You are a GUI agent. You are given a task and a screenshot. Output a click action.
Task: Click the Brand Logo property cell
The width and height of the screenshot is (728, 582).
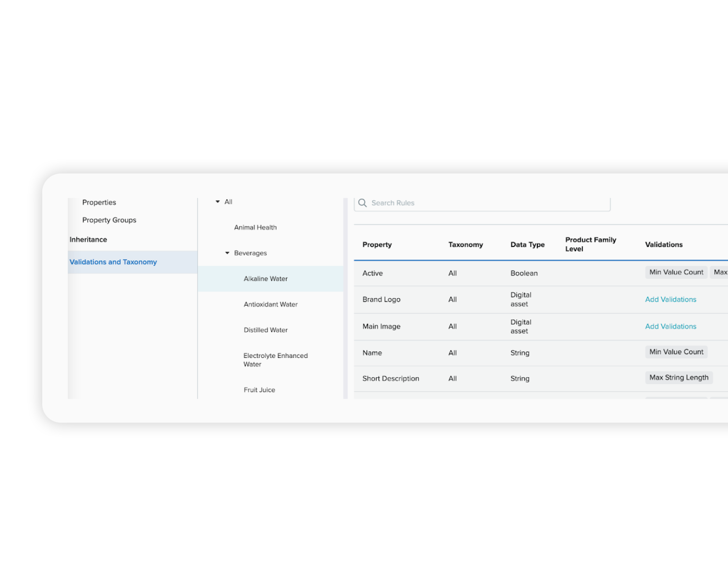click(381, 300)
